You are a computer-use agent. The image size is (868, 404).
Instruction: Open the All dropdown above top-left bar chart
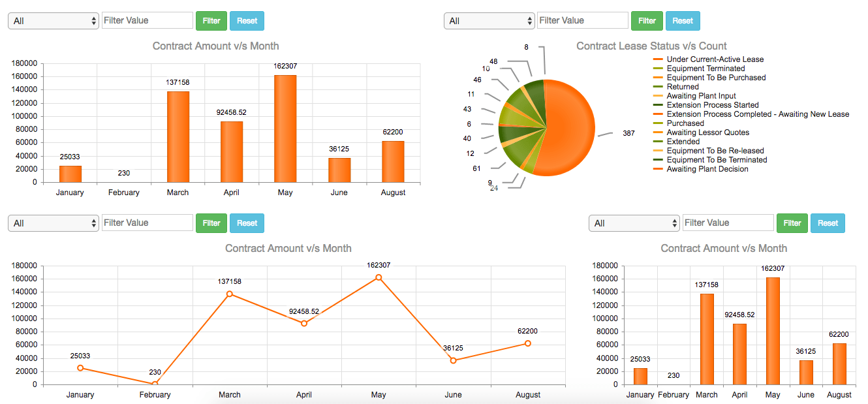tap(54, 21)
